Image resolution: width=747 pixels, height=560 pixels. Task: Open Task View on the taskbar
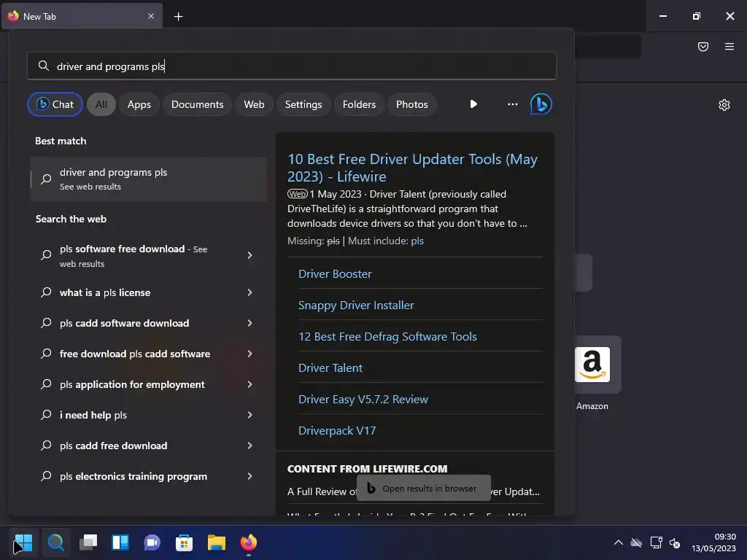click(88, 542)
